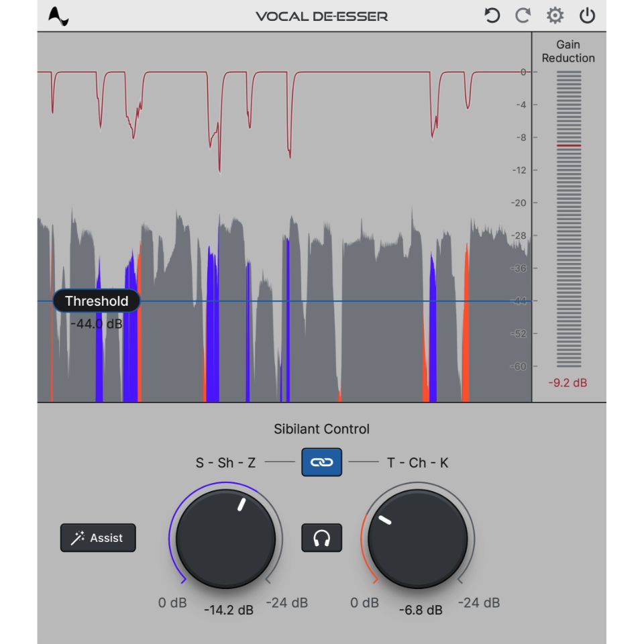This screenshot has height=644, width=644.
Task: Click the -44.0 dB threshold value
Action: pos(97,324)
